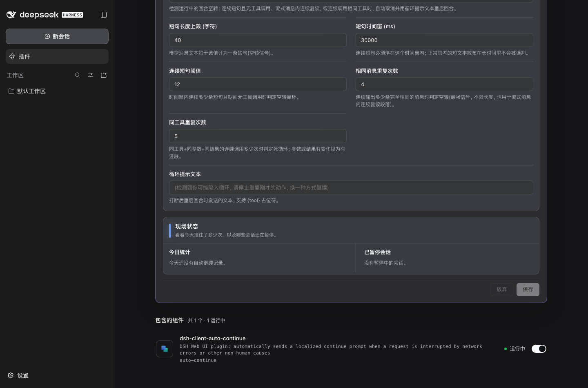Click the DeepSeek whale logo
Image resolution: width=588 pixels, height=388 pixels.
point(11,15)
